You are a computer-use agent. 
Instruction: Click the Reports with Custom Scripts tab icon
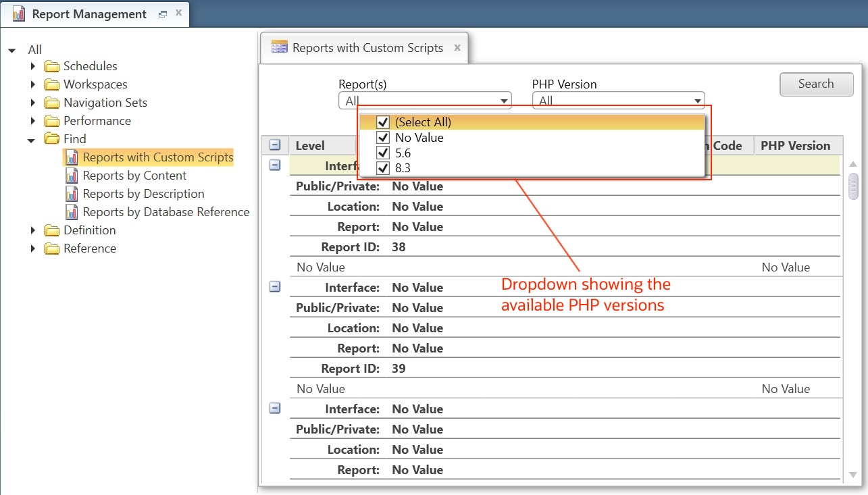point(279,47)
